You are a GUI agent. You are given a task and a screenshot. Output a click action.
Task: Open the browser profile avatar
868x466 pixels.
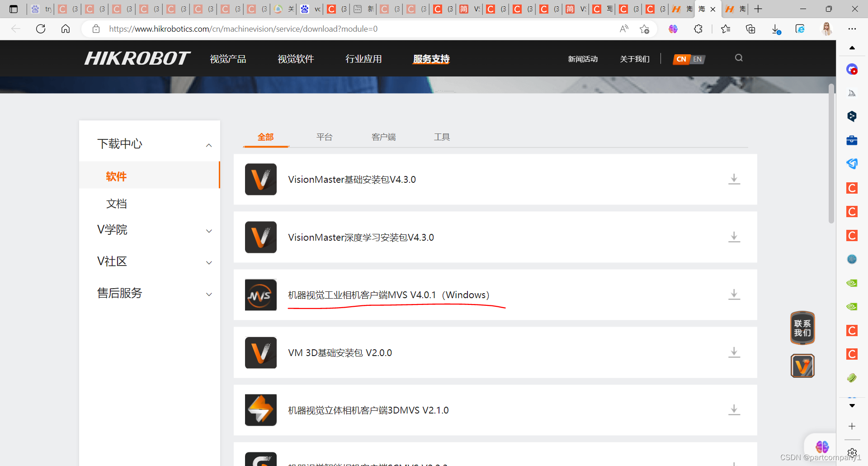(827, 29)
